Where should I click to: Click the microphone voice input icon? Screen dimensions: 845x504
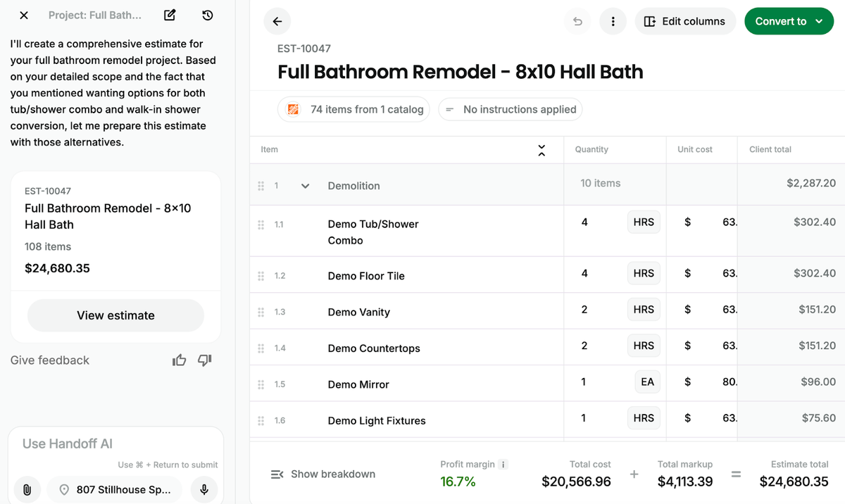click(204, 489)
